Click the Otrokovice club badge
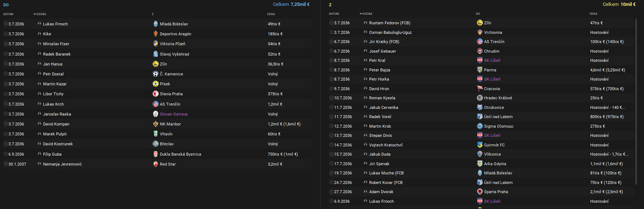Screen dimensions: 644x209 click(479, 108)
